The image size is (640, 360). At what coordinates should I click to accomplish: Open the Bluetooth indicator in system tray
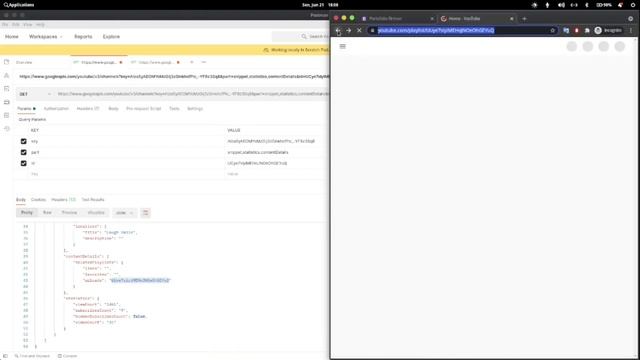(587, 5)
